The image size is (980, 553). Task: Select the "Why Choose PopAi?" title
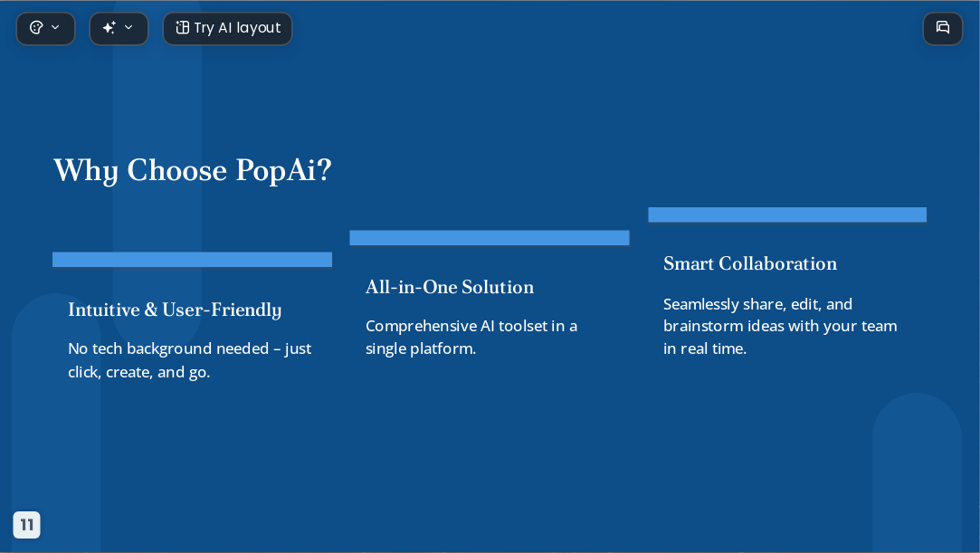click(x=193, y=170)
